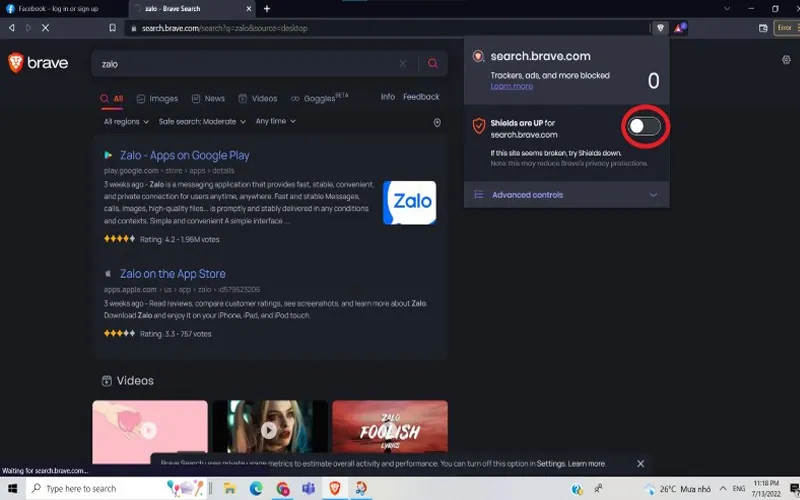This screenshot has width=800, height=500.
Task: Play the pink video thumbnail
Action: 150,431
